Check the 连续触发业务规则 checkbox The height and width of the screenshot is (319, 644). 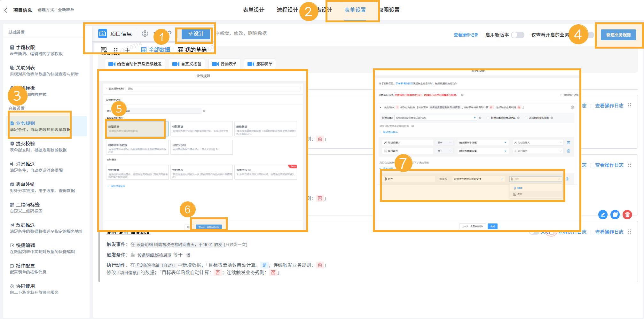pos(526,118)
